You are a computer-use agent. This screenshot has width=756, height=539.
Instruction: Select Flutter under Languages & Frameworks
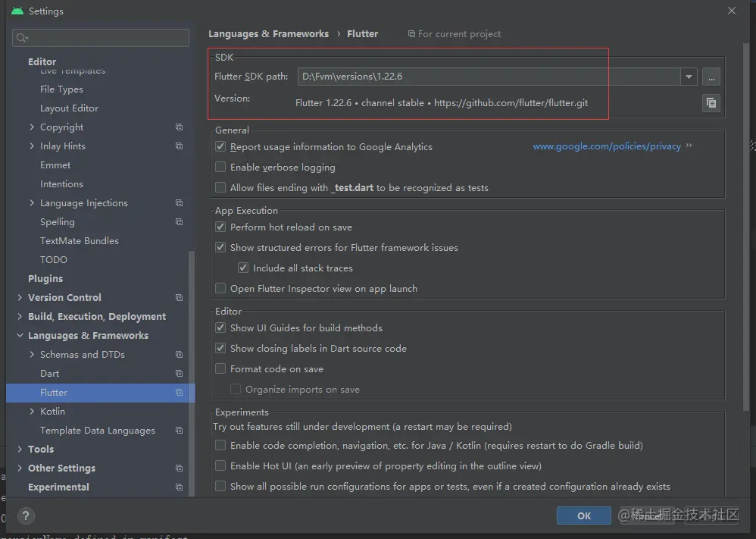point(100,392)
